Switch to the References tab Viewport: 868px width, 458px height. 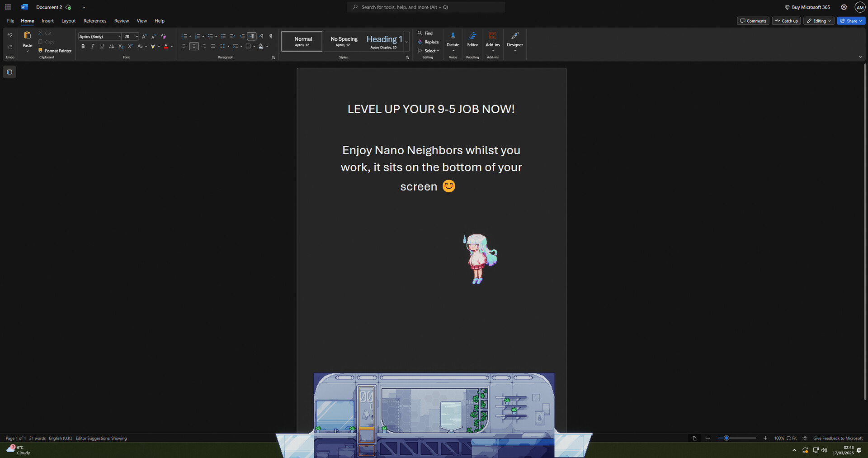pyautogui.click(x=95, y=21)
